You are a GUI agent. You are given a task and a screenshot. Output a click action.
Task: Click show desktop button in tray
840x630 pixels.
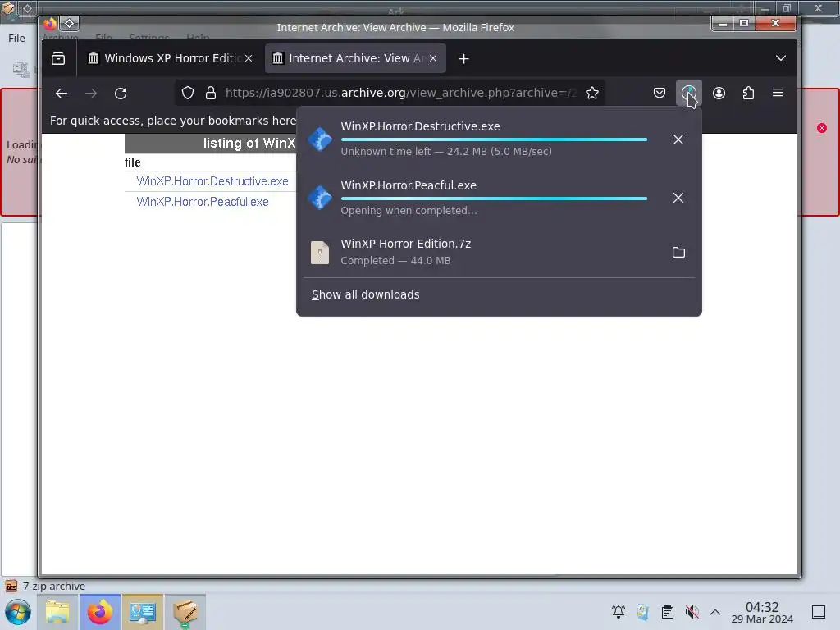click(x=819, y=612)
